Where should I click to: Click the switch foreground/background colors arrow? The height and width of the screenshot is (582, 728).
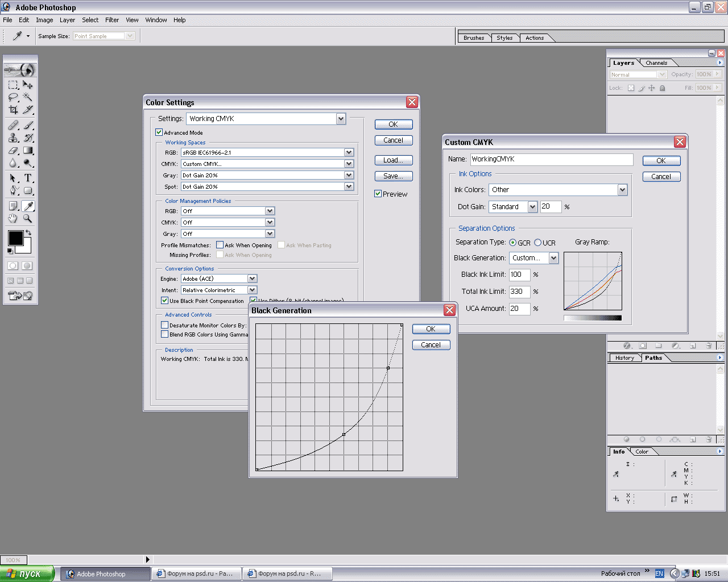(x=28, y=232)
